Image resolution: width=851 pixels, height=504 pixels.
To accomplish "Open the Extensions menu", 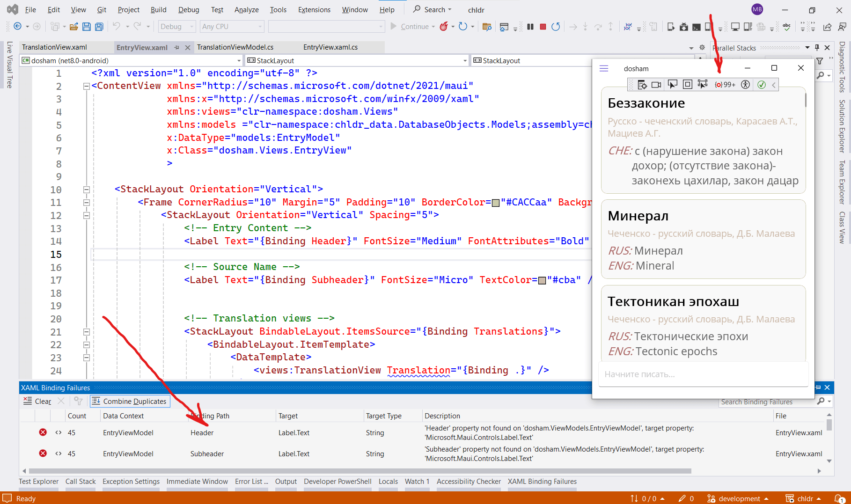I will pos(314,9).
